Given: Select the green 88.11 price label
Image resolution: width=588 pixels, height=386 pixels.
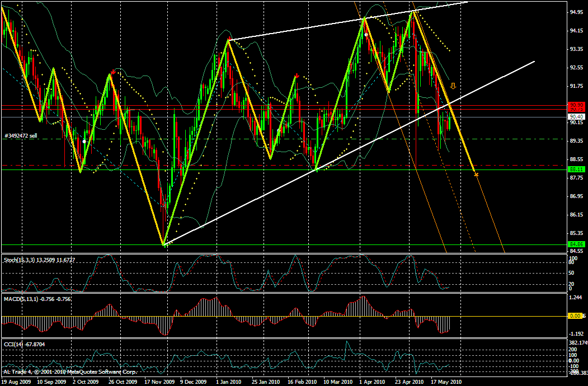Looking at the screenshot, I should (577, 168).
